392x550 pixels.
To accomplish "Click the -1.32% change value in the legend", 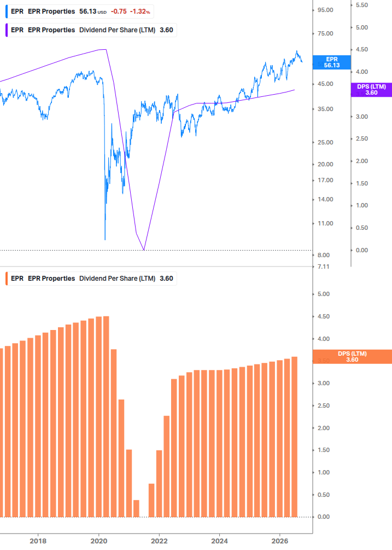I will click(140, 11).
